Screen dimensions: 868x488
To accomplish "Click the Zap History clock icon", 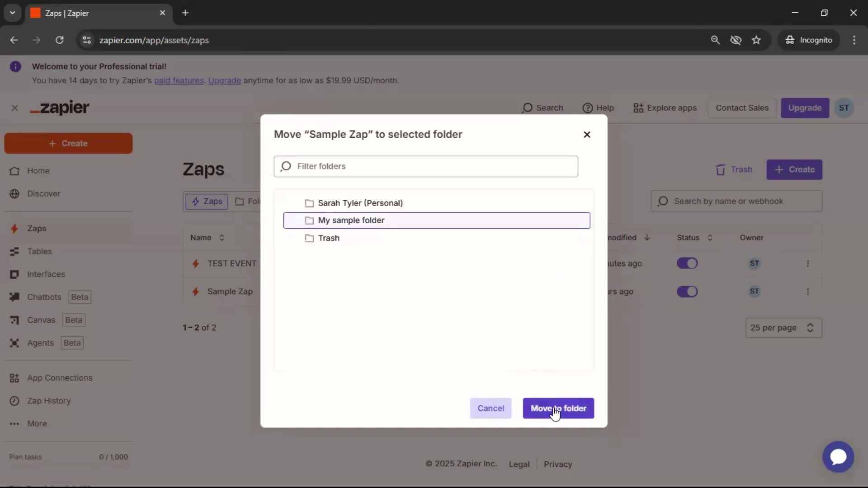I will [14, 401].
